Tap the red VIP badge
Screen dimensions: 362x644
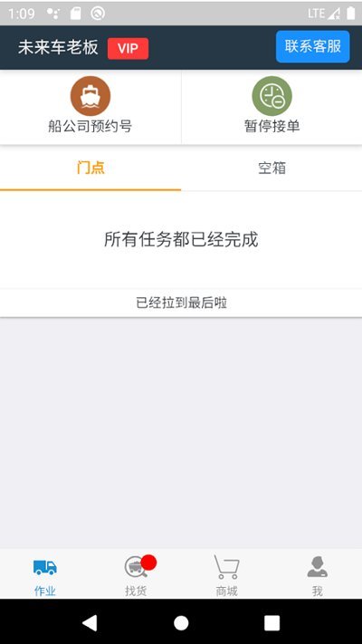click(x=128, y=49)
